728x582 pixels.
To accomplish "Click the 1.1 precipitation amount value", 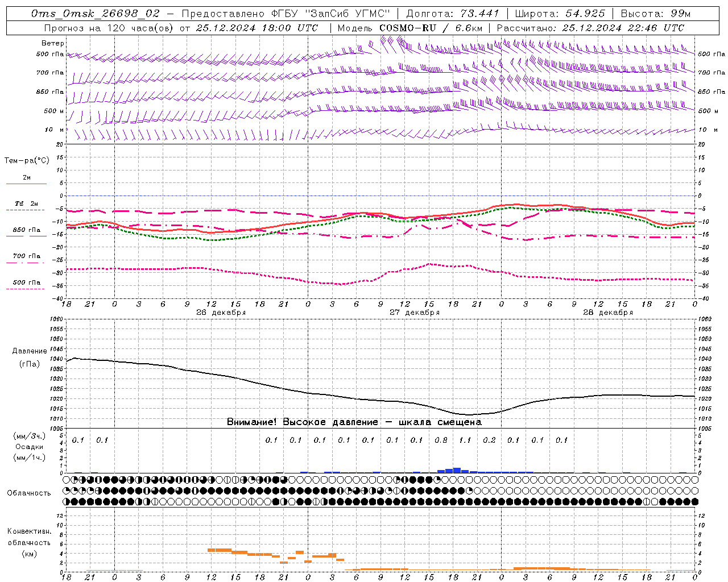I will click(x=465, y=440).
